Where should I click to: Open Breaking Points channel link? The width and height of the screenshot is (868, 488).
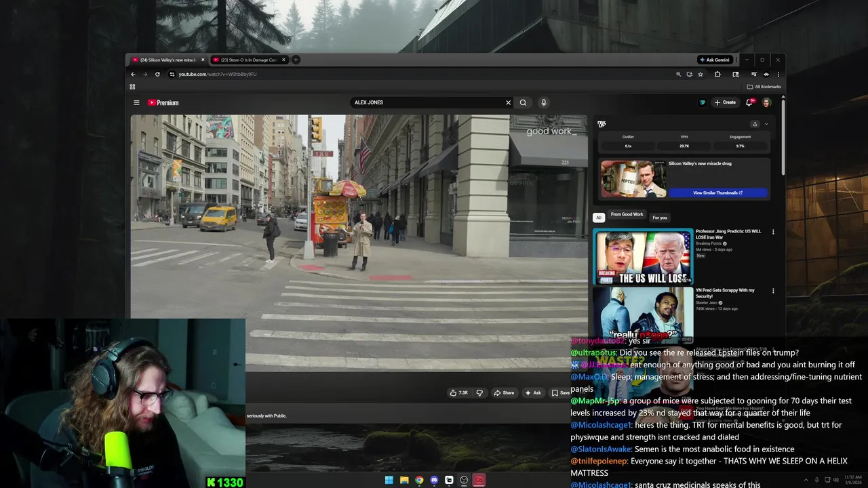pos(709,243)
